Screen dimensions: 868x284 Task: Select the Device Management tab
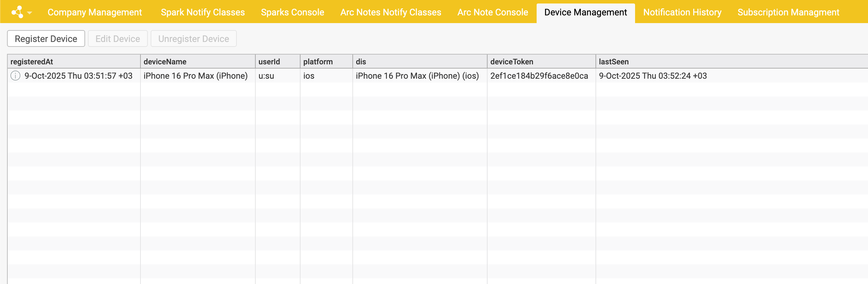pos(585,12)
